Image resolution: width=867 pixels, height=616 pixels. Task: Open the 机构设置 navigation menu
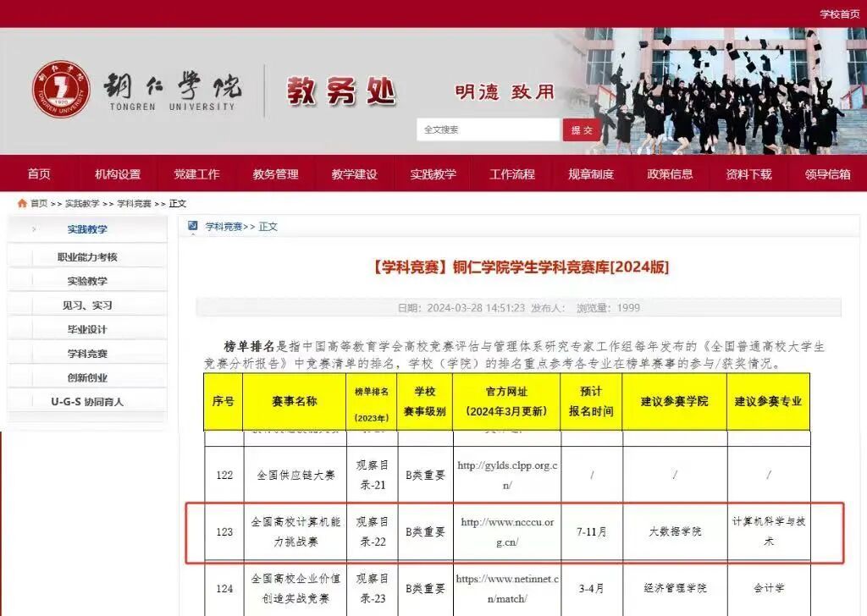point(118,174)
